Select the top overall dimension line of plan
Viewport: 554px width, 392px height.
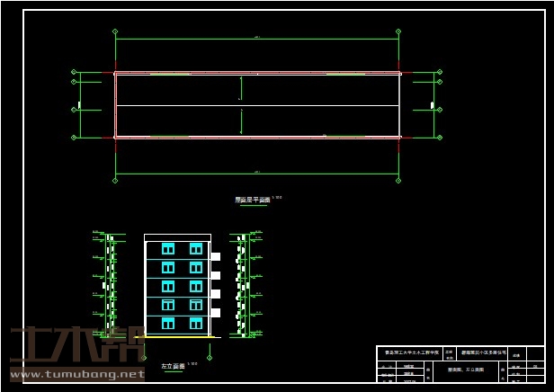[x=257, y=39]
